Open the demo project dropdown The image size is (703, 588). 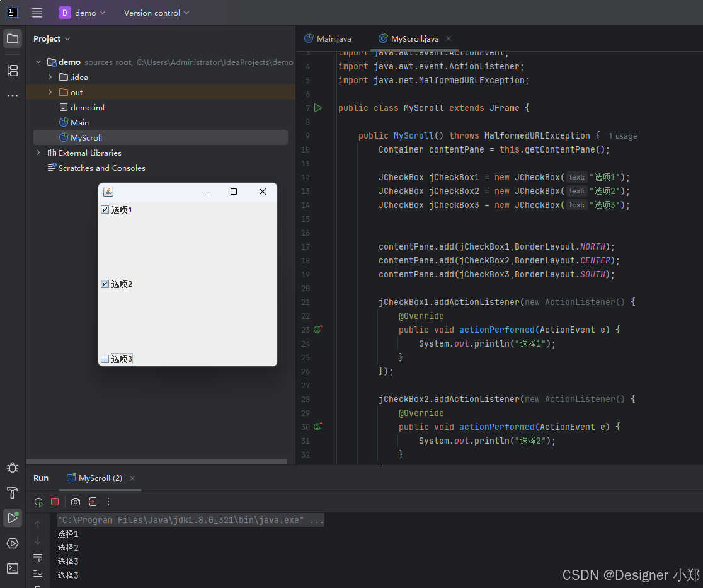click(90, 13)
